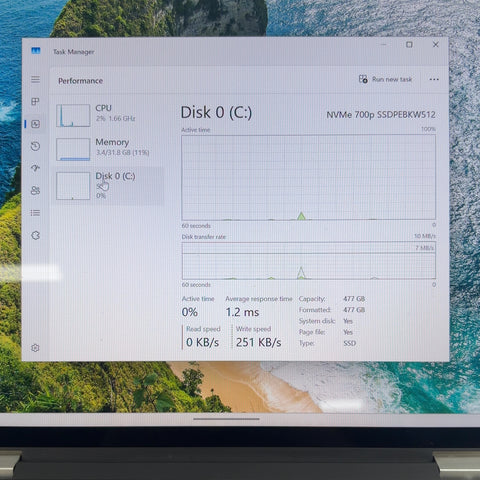Viewport: 480px width, 480px height.
Task: Open Task Manager settings gear
Action: 35,348
